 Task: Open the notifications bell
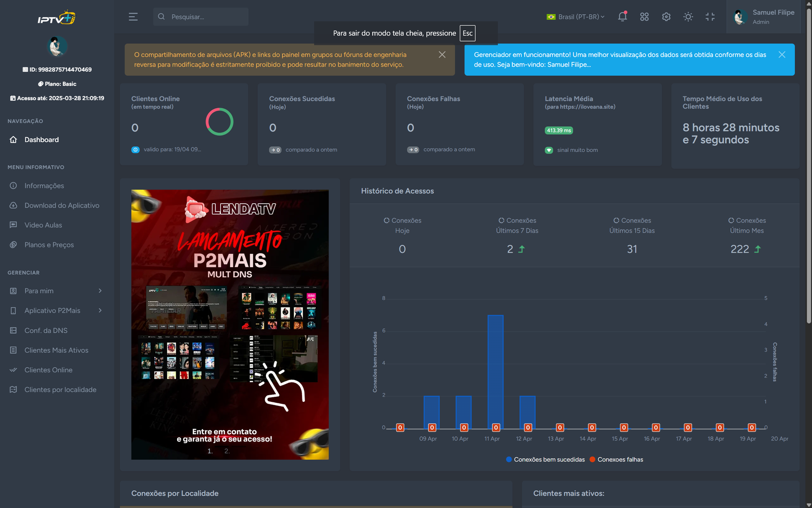coord(622,17)
